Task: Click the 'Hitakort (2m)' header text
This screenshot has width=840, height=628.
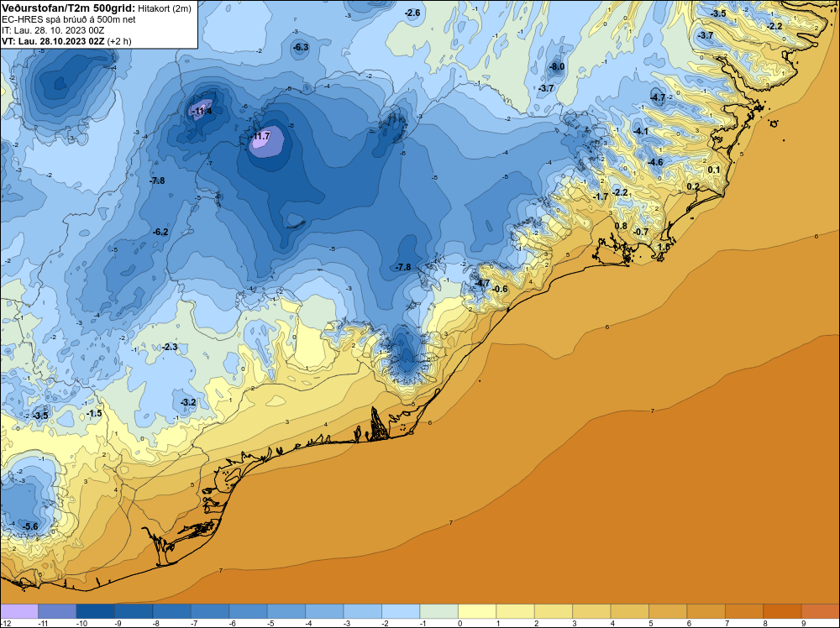Action: click(164, 8)
